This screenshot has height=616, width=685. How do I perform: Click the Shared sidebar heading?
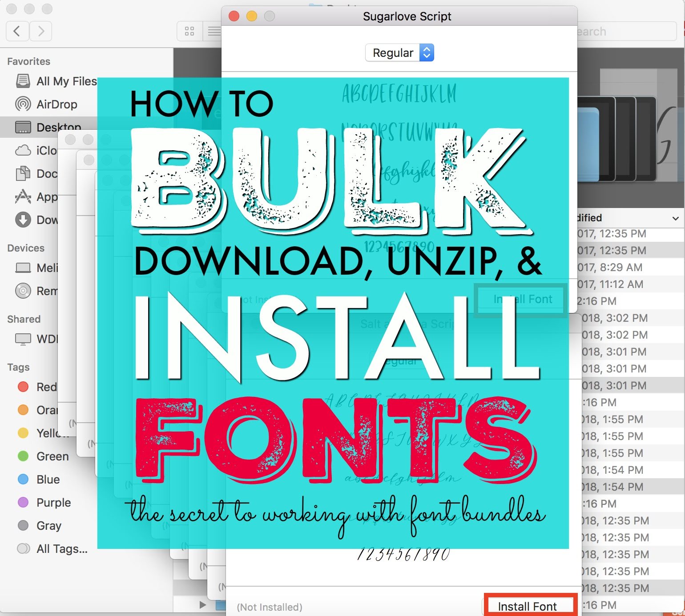pos(24,319)
